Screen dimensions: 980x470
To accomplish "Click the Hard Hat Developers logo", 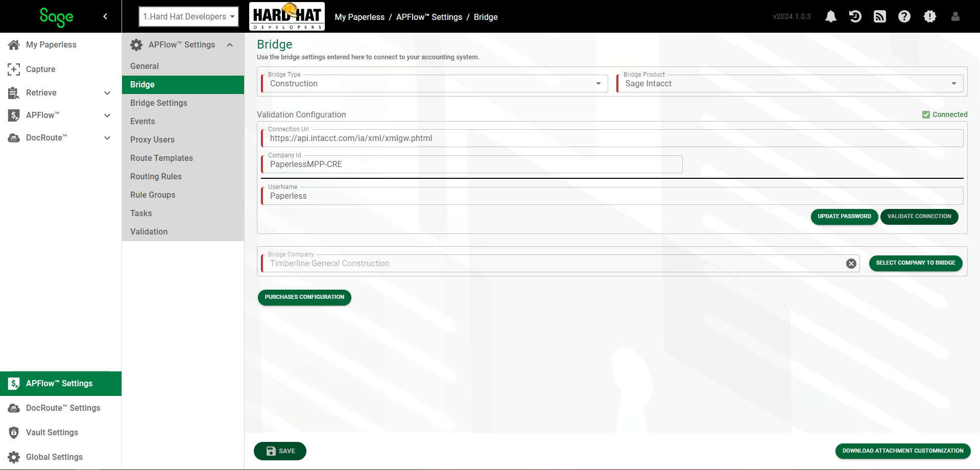I will coord(287,16).
